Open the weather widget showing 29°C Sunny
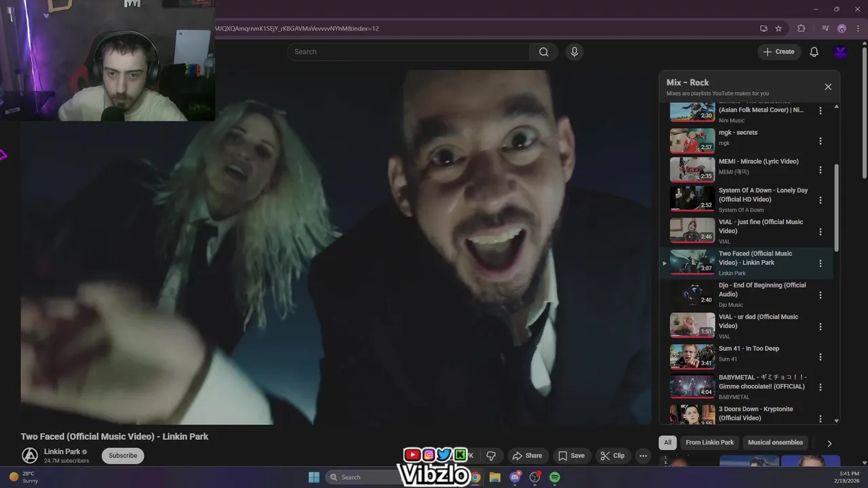 pos(24,477)
